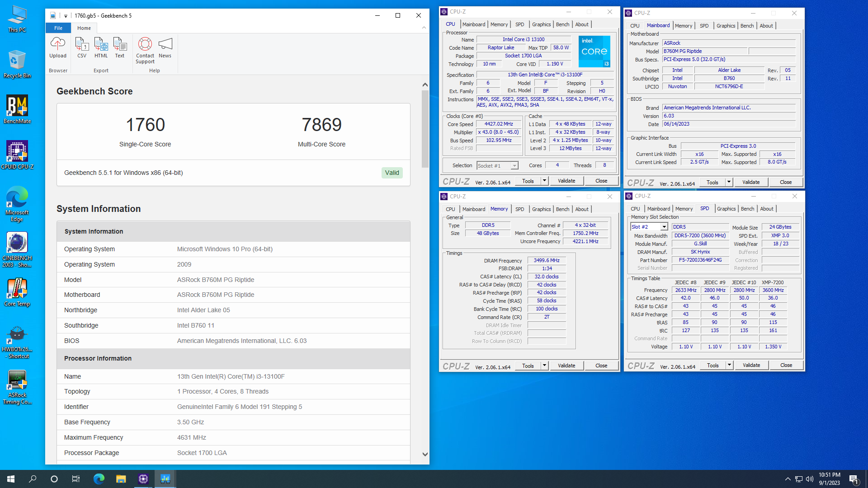Expand Tools dropdown arrow in Mainboard window

(x=729, y=182)
